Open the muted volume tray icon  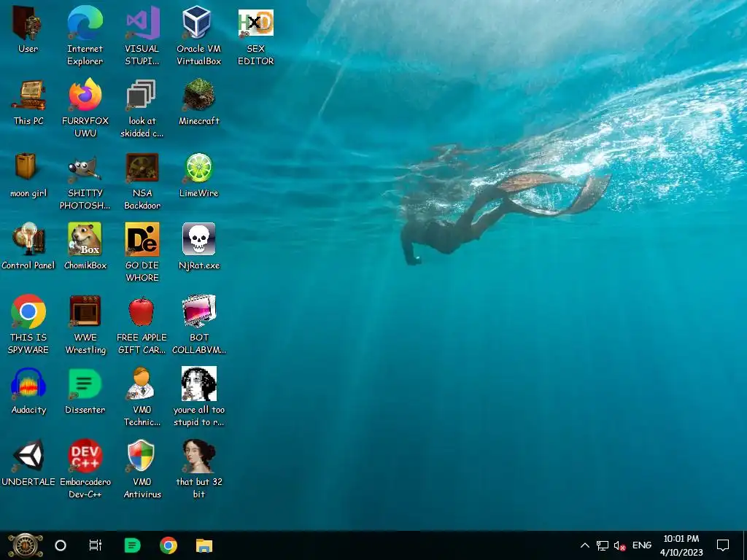[620, 545]
